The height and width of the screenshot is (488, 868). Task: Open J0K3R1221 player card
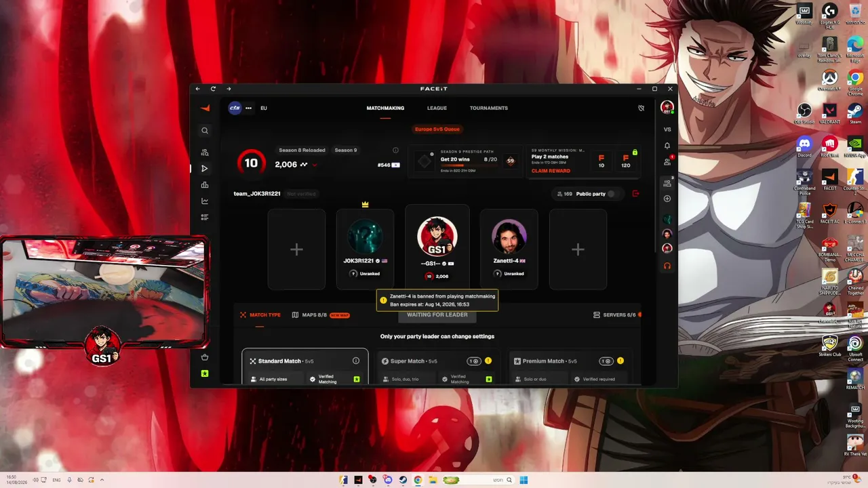[366, 249]
